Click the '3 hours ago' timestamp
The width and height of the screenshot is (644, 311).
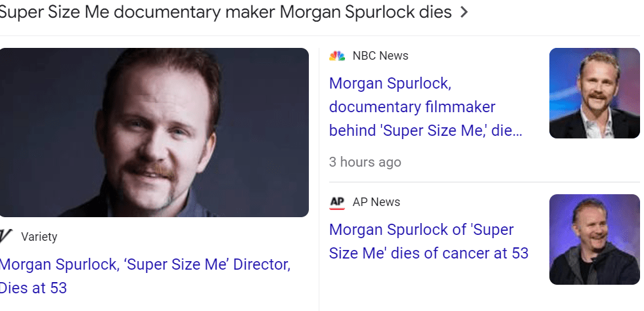click(365, 161)
